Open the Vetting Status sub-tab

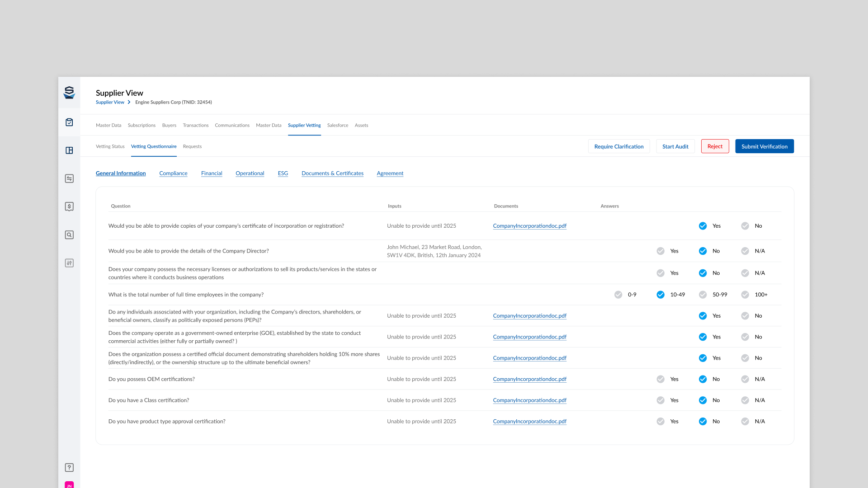coord(110,146)
